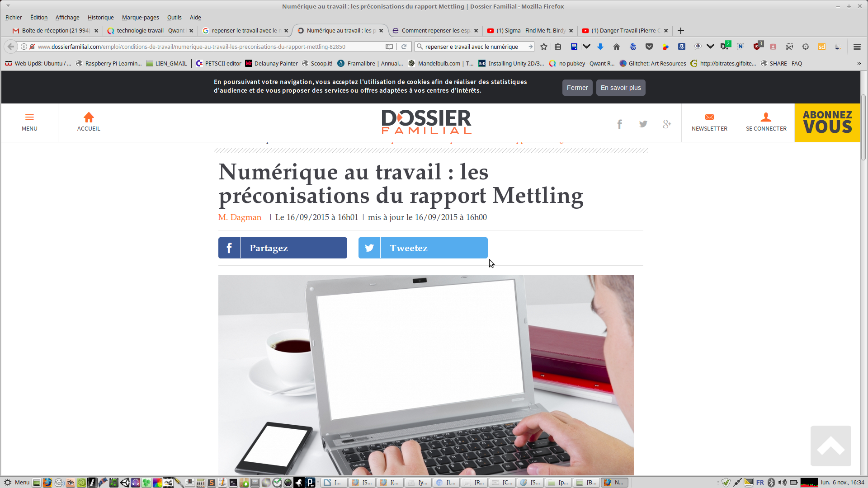The image size is (868, 488).
Task: Open the Pocket toolbar icon
Action: 649,47
